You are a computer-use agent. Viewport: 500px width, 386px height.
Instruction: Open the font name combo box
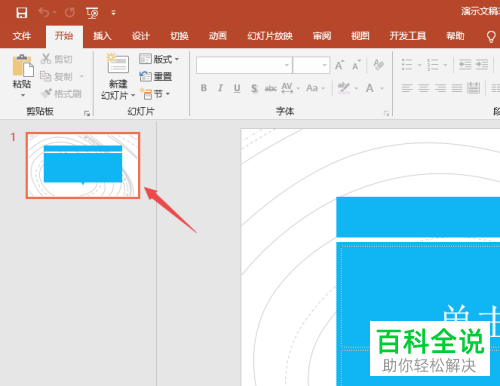point(244,65)
